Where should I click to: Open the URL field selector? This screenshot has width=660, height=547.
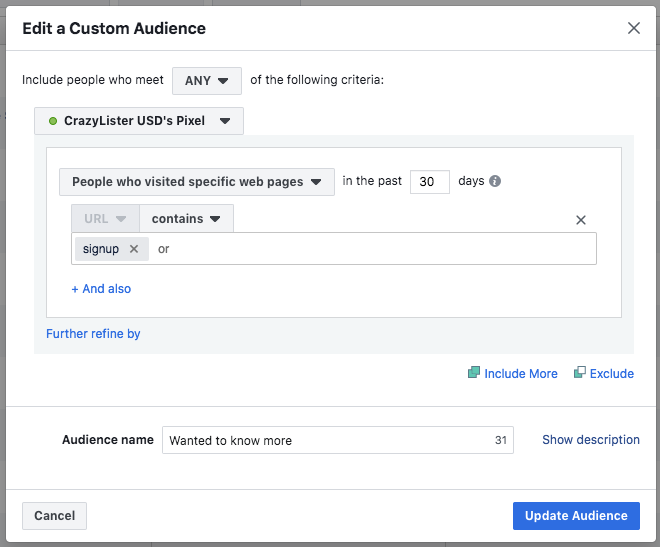coord(105,219)
